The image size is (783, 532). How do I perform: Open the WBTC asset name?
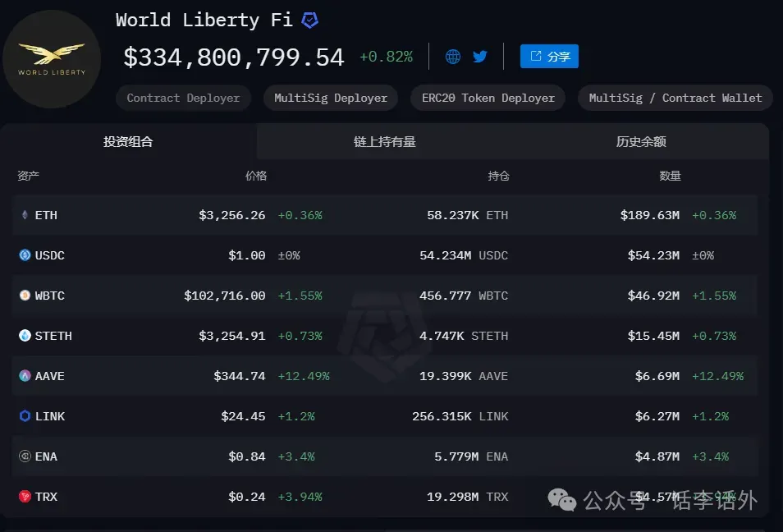[49, 296]
